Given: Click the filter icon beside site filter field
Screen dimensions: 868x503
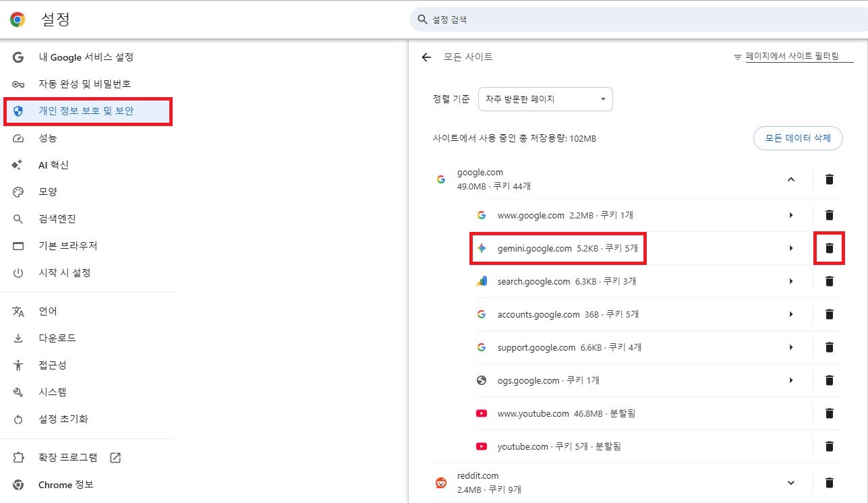Looking at the screenshot, I should coord(738,57).
